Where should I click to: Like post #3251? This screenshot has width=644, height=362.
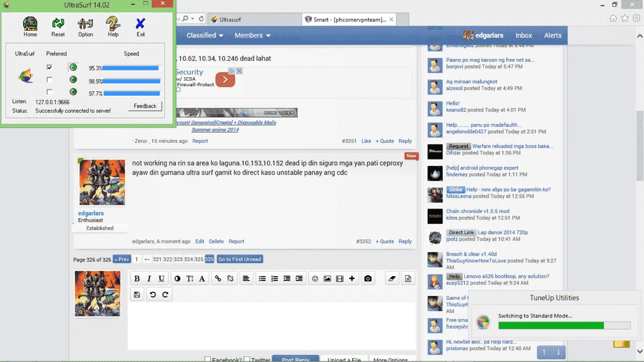(x=366, y=141)
